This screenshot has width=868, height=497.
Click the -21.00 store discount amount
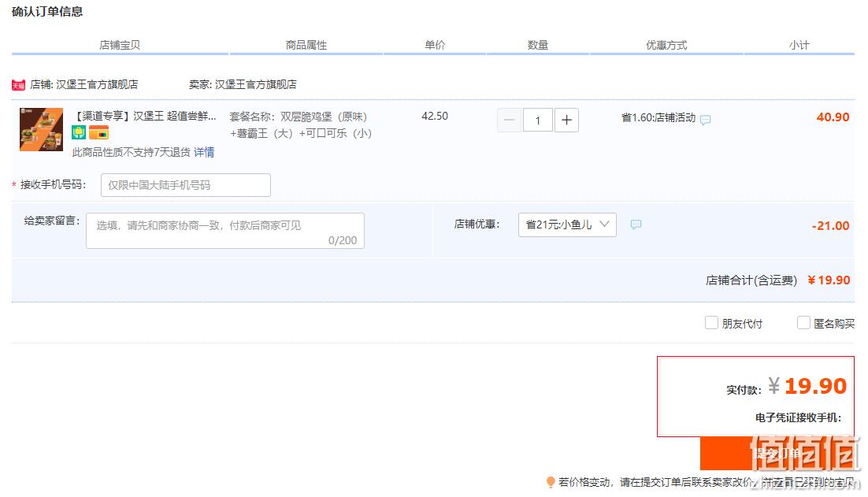[830, 226]
